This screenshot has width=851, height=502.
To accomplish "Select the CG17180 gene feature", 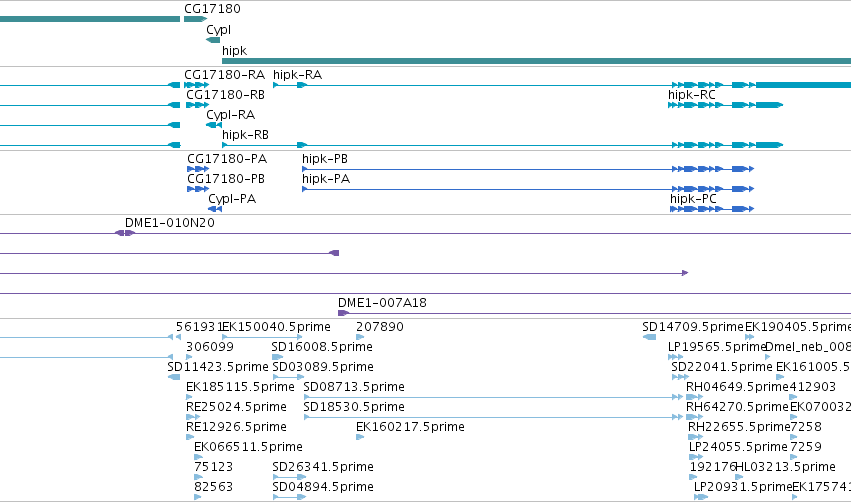I will coord(195,19).
